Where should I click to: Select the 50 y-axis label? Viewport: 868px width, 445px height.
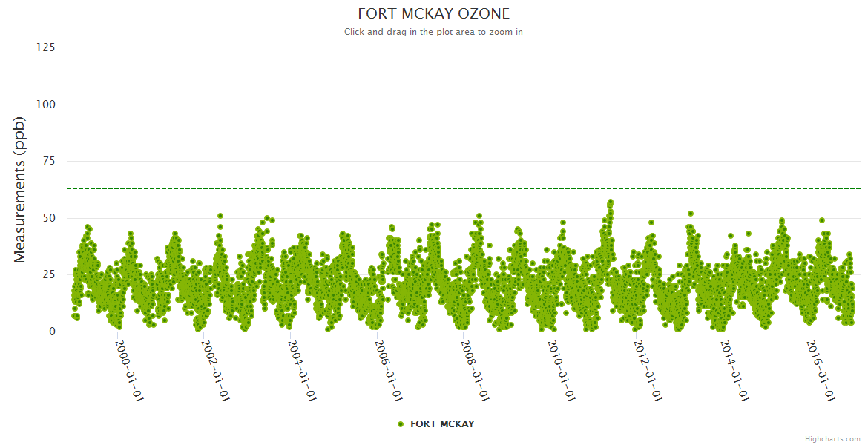pyautogui.click(x=48, y=218)
